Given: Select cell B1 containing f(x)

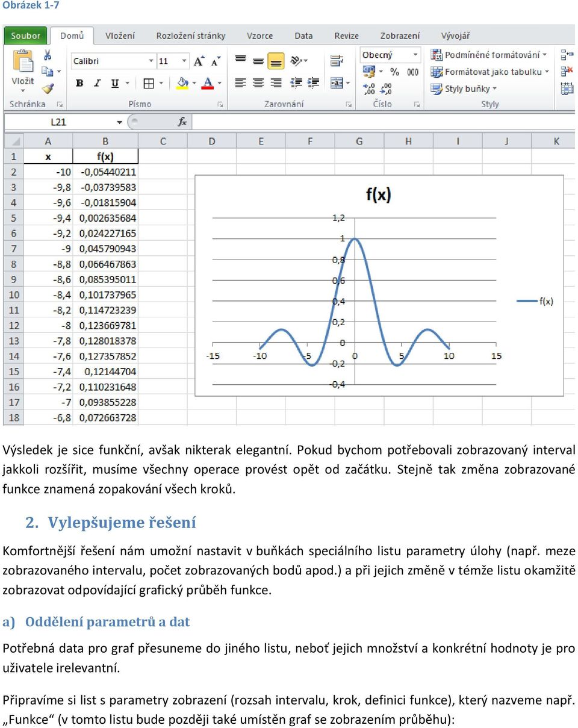Looking at the screenshot, I should point(105,157).
